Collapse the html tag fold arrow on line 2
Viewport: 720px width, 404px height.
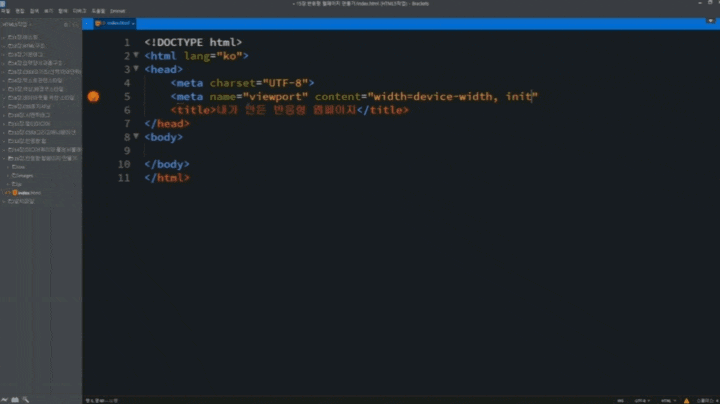(136, 55)
